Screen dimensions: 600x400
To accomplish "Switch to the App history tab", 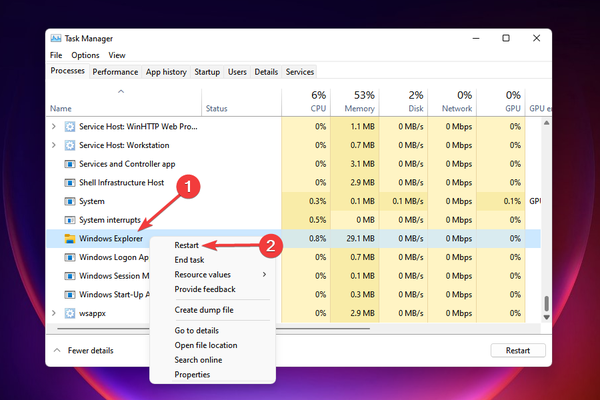I will point(166,72).
